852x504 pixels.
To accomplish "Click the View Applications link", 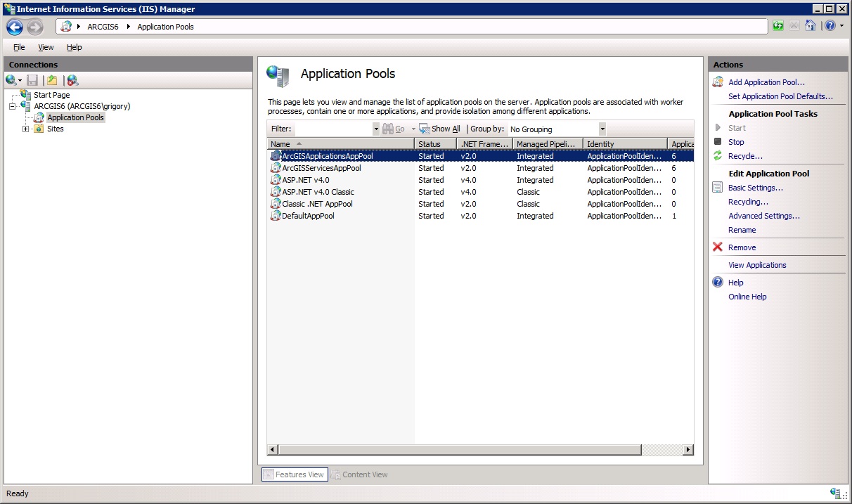I will click(757, 265).
